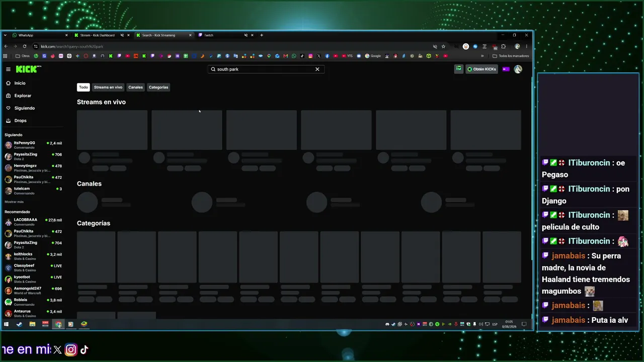Screen dimensions: 644x362
Task: Open the X icon in the stream overlay
Action: coord(57,350)
